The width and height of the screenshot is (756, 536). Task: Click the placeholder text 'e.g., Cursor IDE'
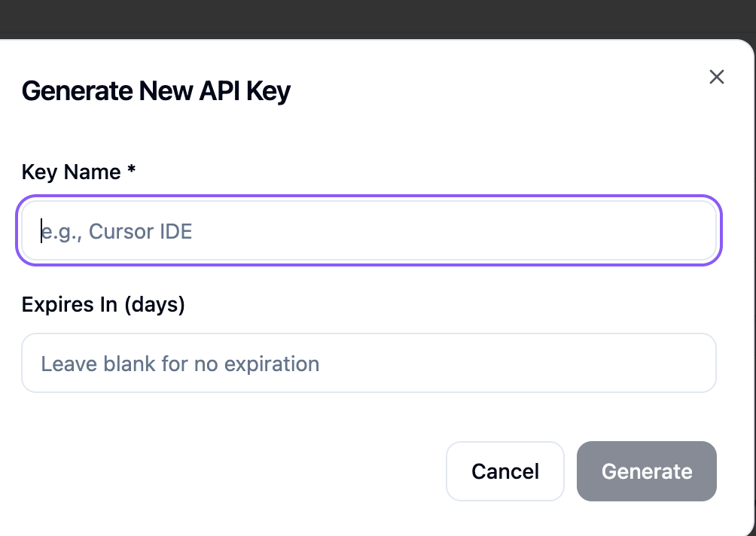pyautogui.click(x=117, y=231)
